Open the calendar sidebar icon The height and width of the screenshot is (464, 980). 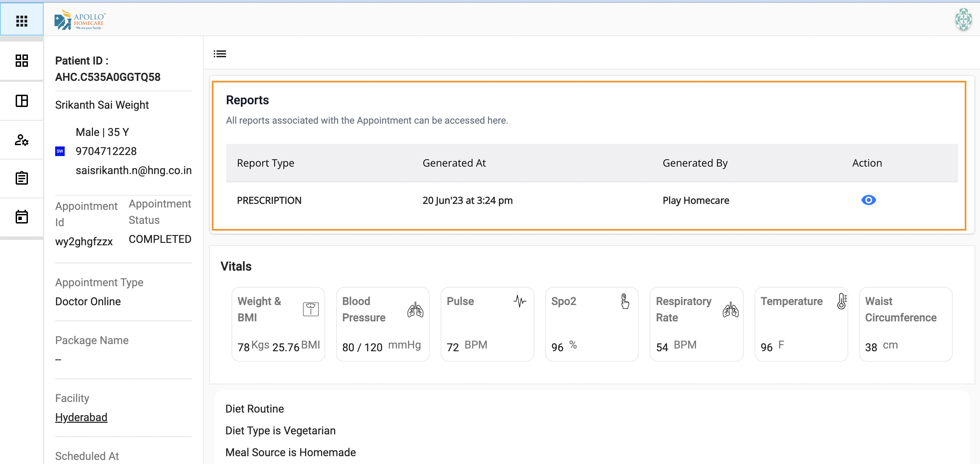(22, 217)
